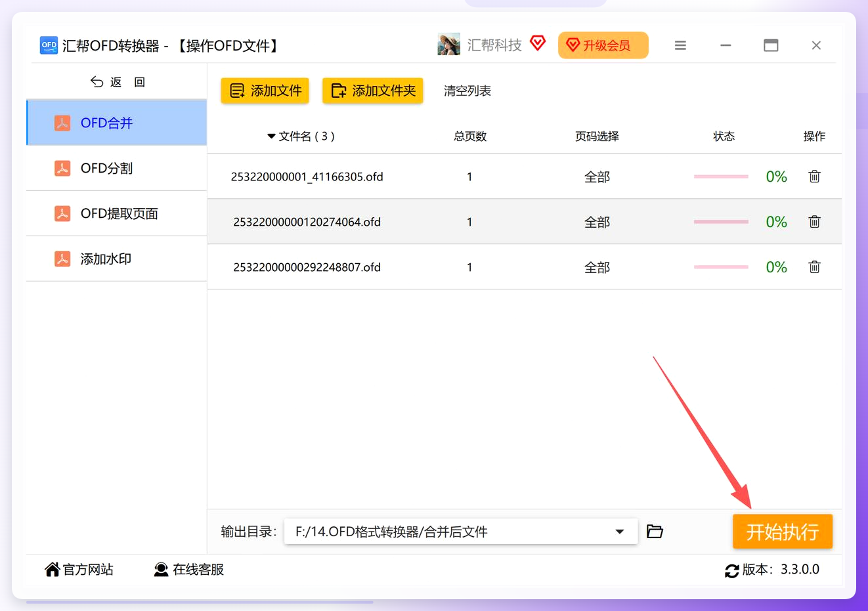Viewport: 868px width, 611px height.
Task: Expand the output directory dropdown arrow
Action: [619, 532]
